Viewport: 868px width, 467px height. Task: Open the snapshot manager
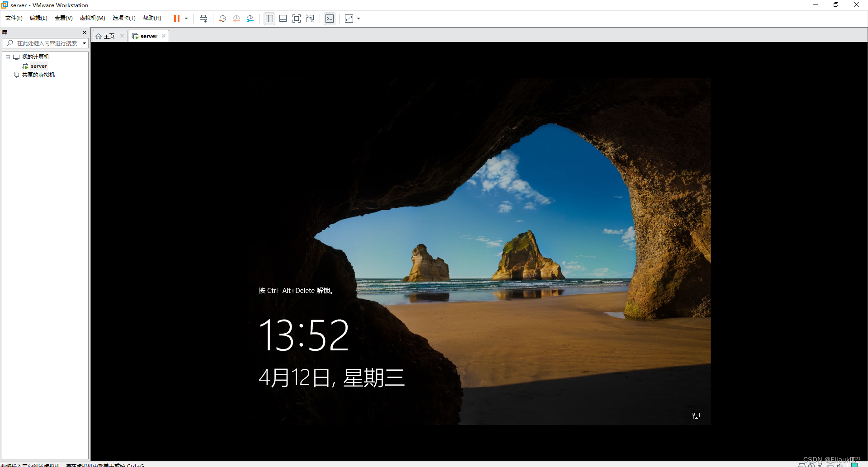250,19
